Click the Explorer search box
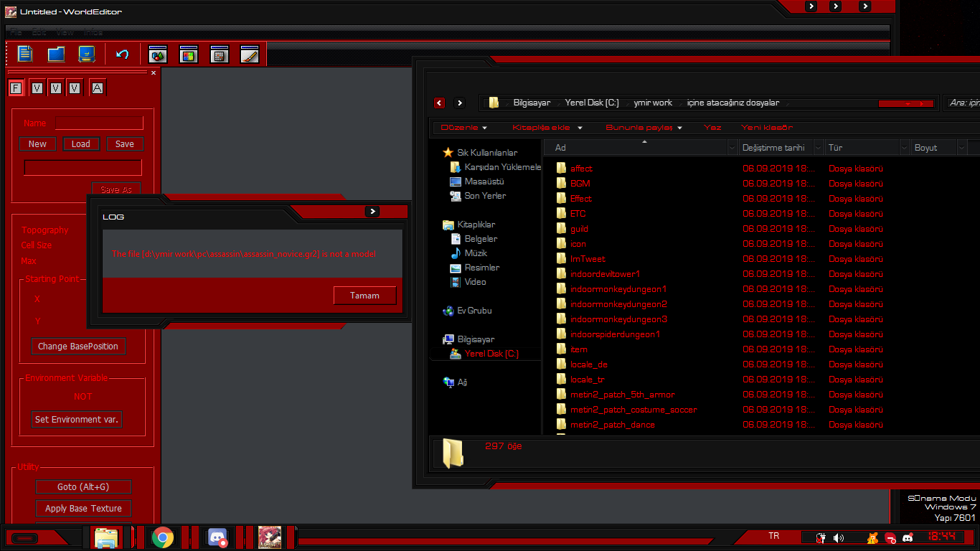This screenshot has height=551, width=980. pos(963,103)
